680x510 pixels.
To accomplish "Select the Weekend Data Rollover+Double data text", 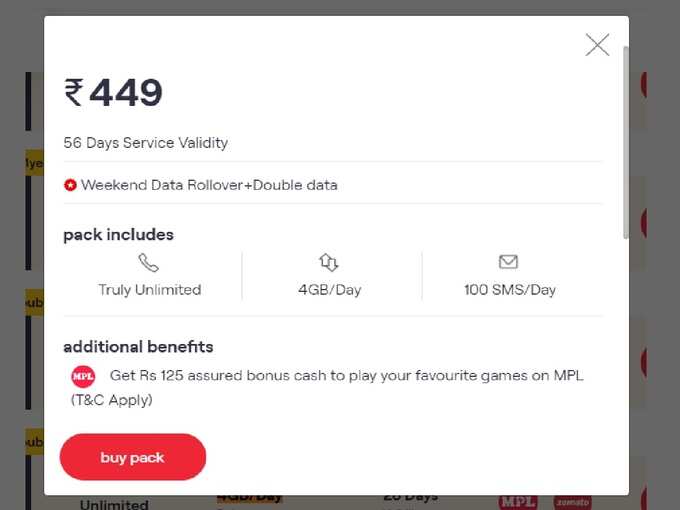I will click(209, 185).
